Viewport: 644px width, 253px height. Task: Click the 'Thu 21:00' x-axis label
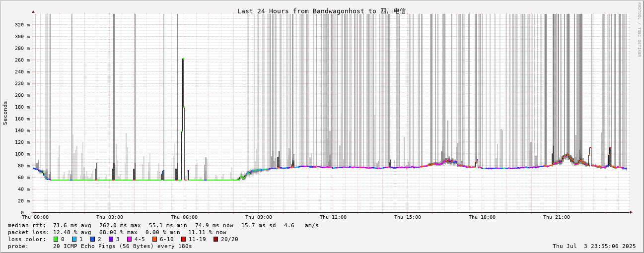[x=557, y=217]
